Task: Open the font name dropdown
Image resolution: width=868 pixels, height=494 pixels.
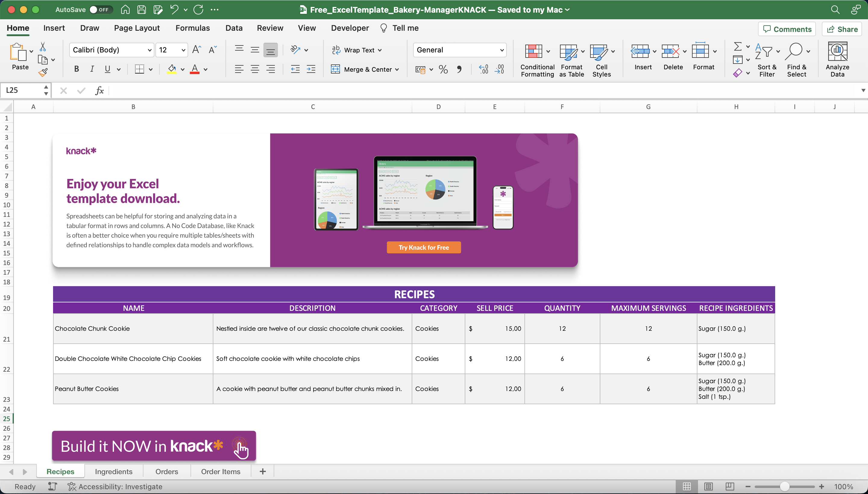Action: coord(149,49)
